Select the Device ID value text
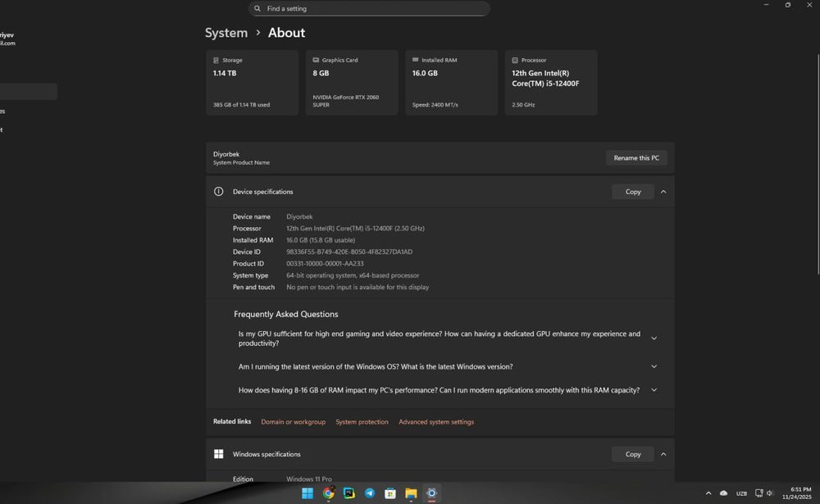 (349, 252)
